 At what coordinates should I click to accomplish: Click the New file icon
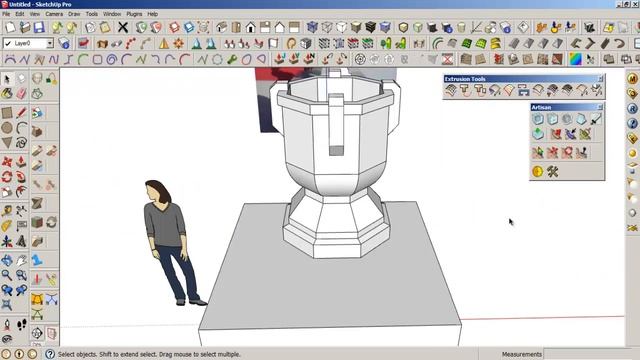click(x=10, y=27)
